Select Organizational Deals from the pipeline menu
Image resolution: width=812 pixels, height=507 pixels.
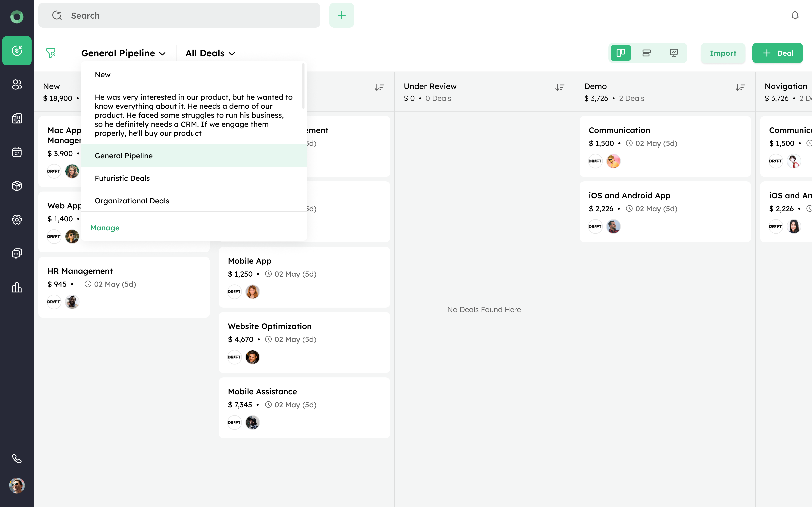click(132, 201)
